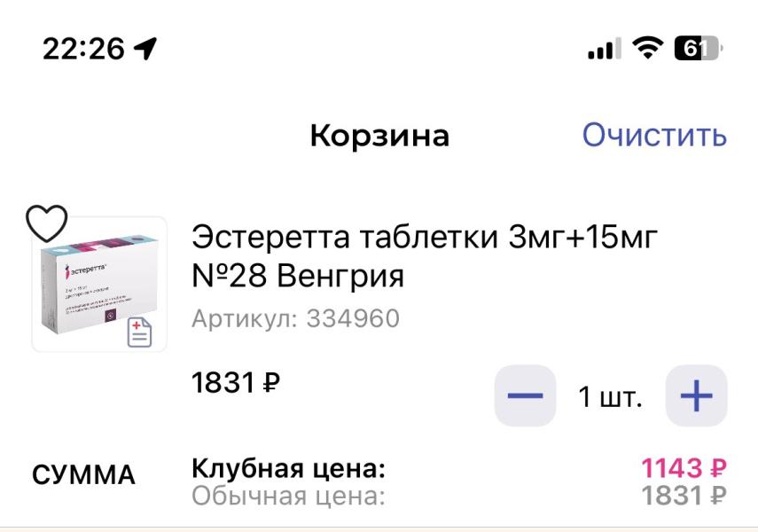The height and width of the screenshot is (532, 758).
Task: Tap the bold 1831 ₽ item price
Action: tap(236, 385)
